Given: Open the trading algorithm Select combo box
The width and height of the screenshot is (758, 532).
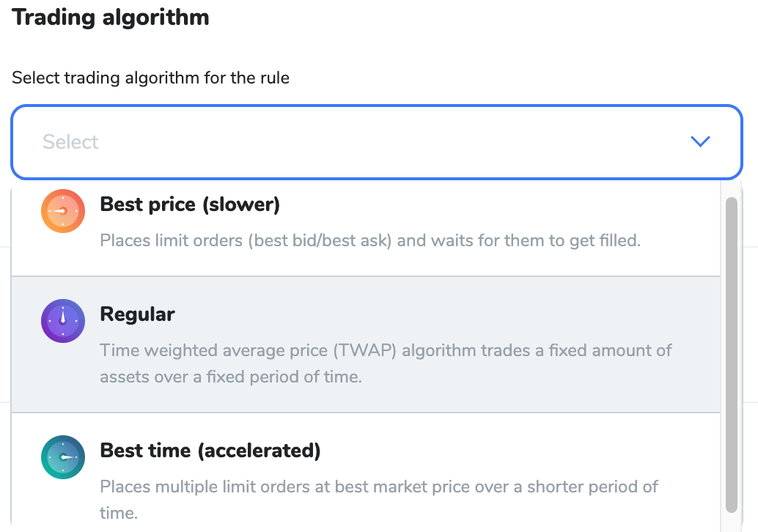Looking at the screenshot, I should (377, 141).
